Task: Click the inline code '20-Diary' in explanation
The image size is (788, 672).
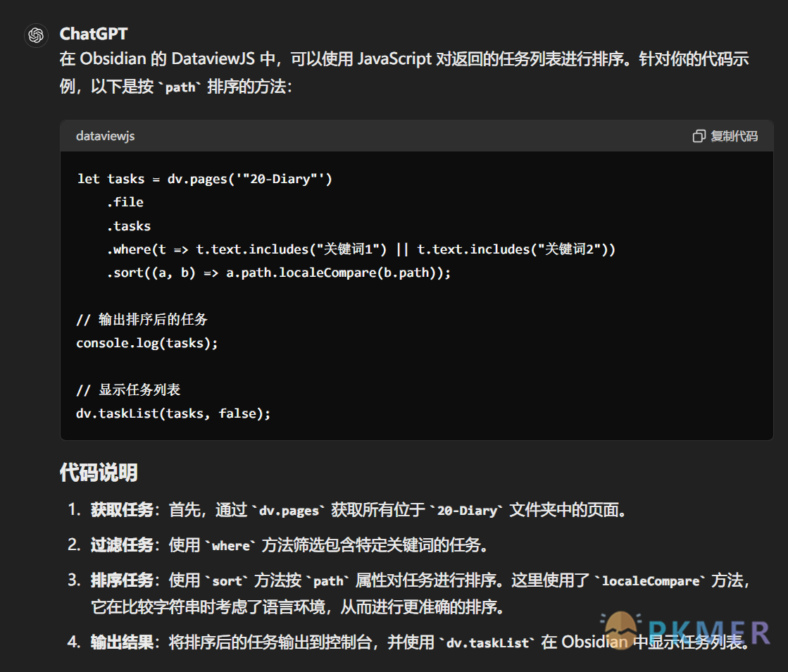Action: pyautogui.click(x=468, y=511)
